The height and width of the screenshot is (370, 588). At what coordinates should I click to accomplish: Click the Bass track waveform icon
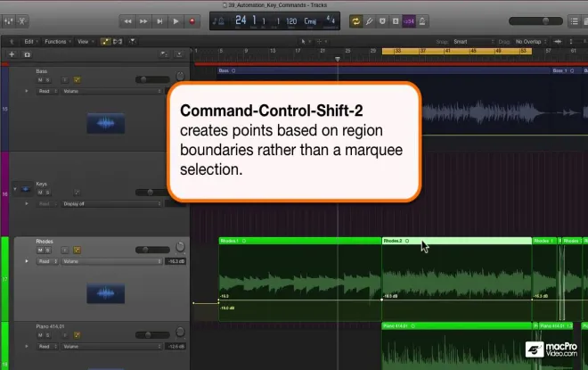coord(106,123)
